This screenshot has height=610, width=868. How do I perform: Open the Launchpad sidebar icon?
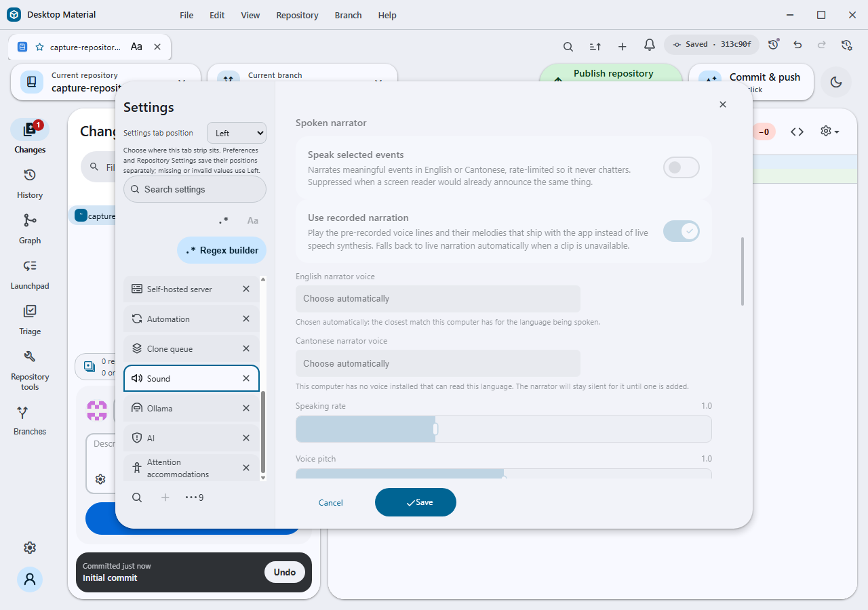tap(30, 266)
